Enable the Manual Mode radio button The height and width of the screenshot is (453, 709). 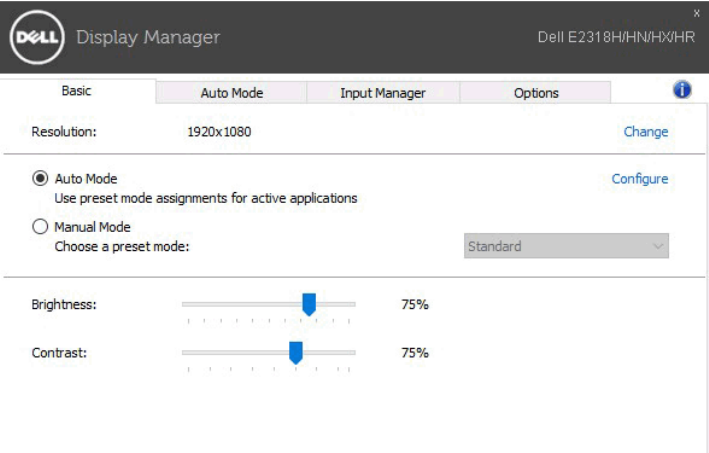(x=40, y=227)
